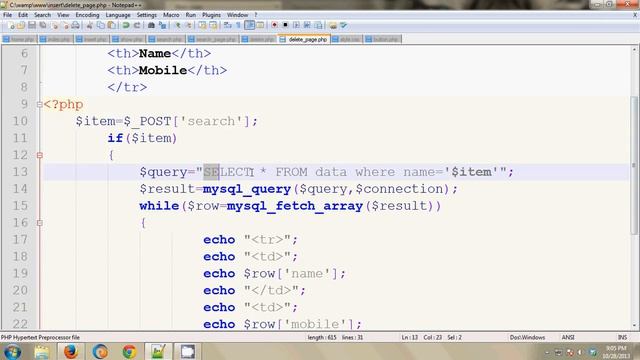This screenshot has height=360, width=640.
Task: Click the Replace toolbar icon
Action: coord(163,25)
